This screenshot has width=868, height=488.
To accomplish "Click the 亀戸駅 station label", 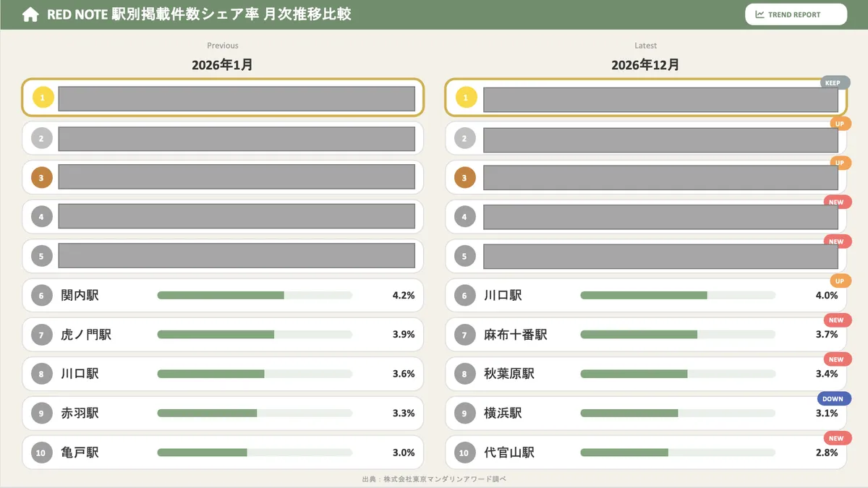I will tap(80, 453).
